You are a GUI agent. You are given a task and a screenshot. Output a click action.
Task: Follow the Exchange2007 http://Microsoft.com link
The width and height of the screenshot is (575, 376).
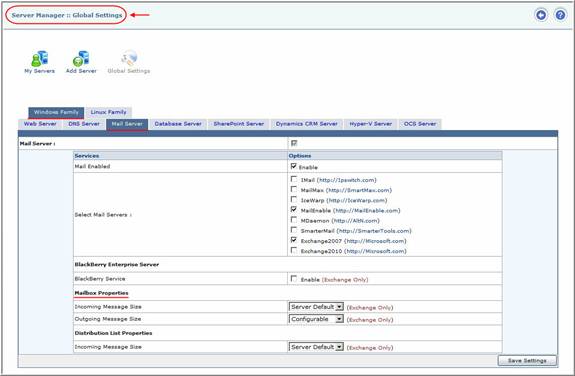(x=376, y=241)
